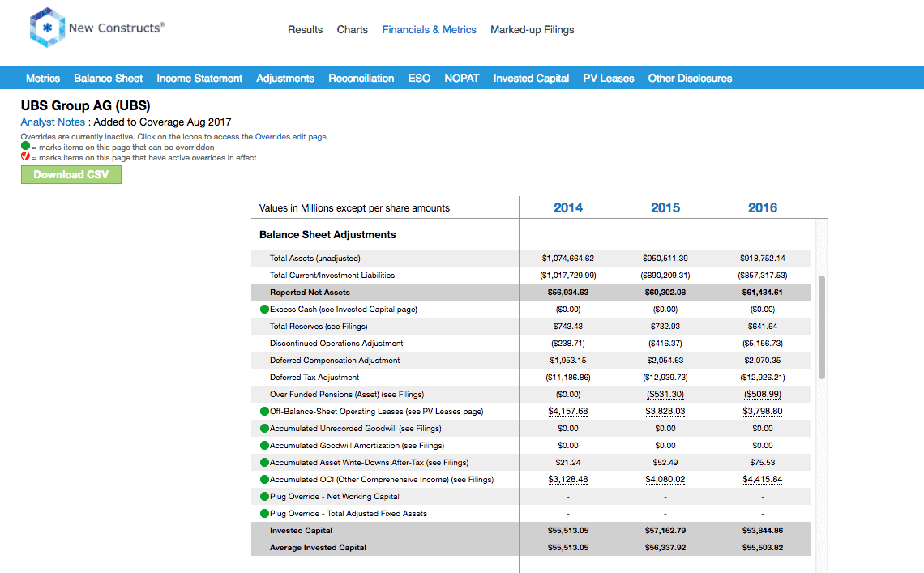Screen dimensions: 924x573
Task: Click 2016 over funded pensions ($508.99)
Action: [x=763, y=395]
